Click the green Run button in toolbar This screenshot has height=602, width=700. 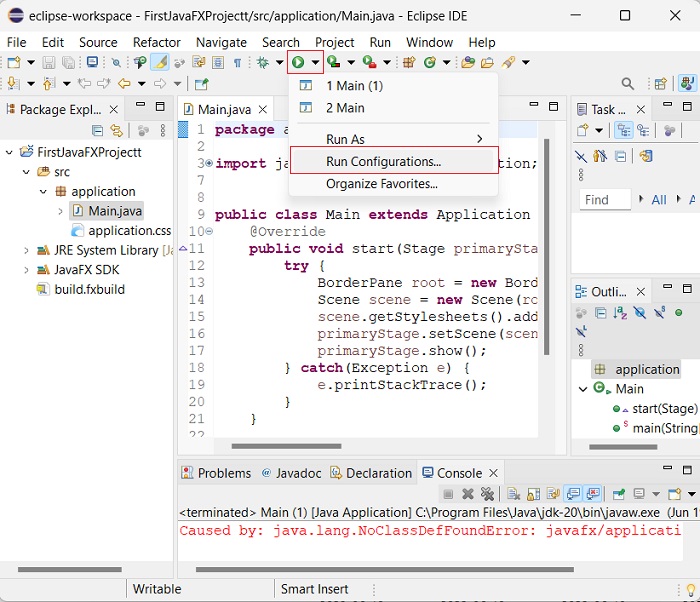298,62
